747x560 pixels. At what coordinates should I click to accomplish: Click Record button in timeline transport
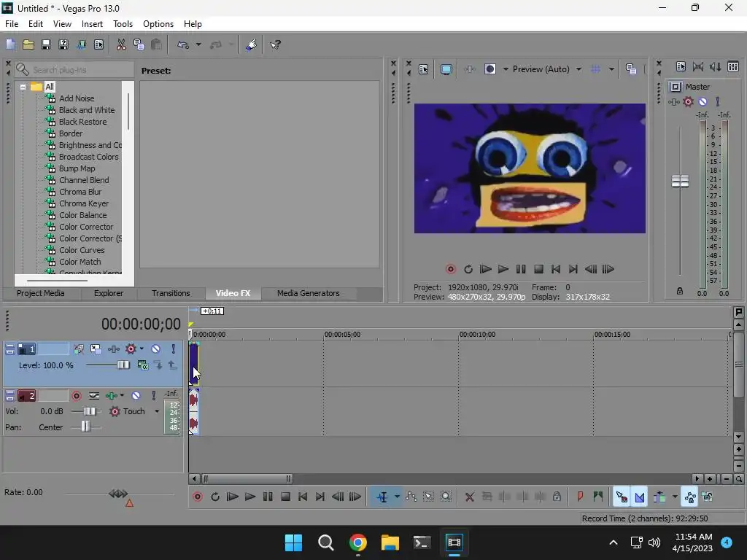point(198,497)
